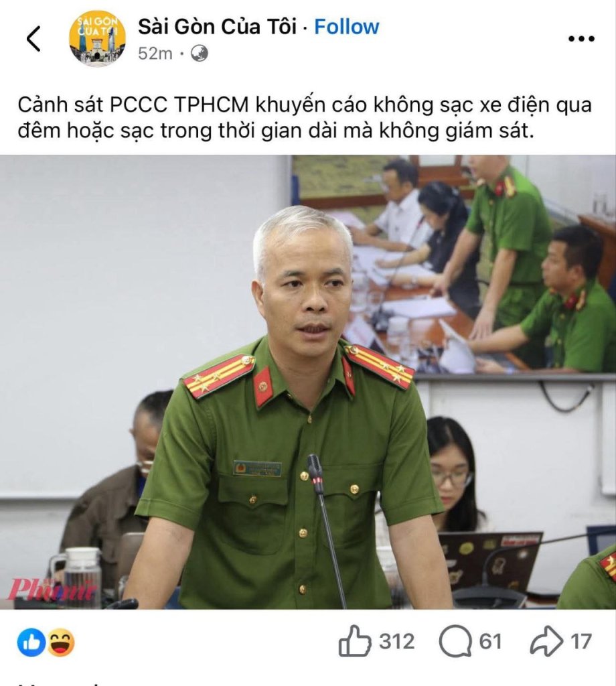Open the police officer press conference photo
This screenshot has height=686, width=616.
click(308, 382)
